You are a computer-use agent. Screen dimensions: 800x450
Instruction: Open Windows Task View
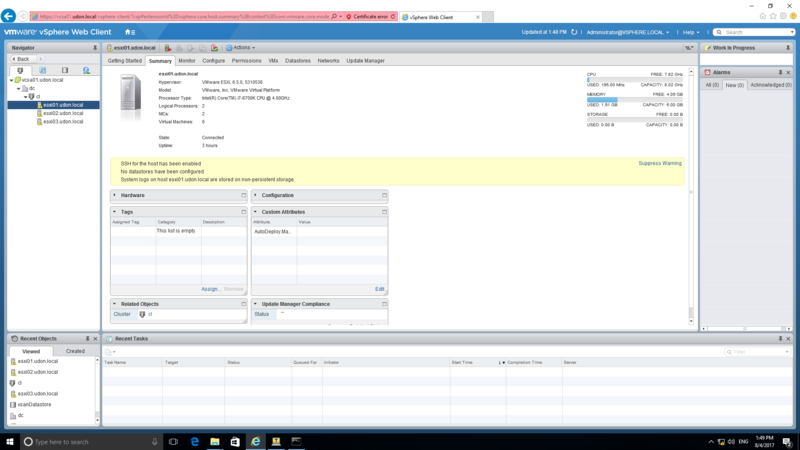[x=173, y=442]
